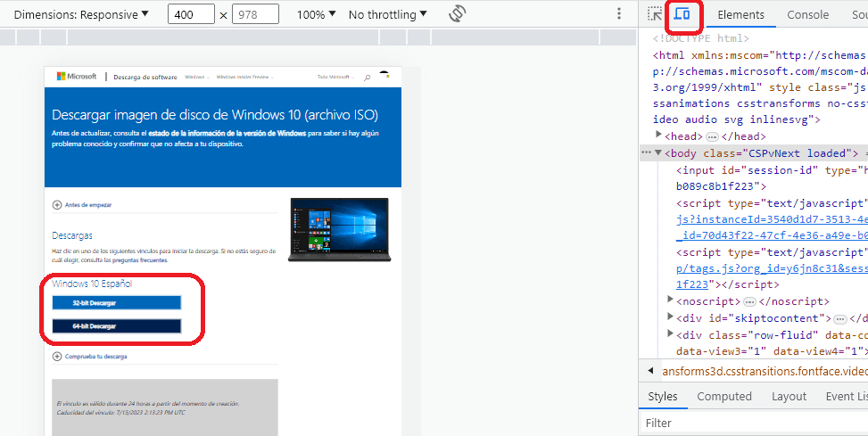Expand the Comprueba tu descarga section

(90, 357)
